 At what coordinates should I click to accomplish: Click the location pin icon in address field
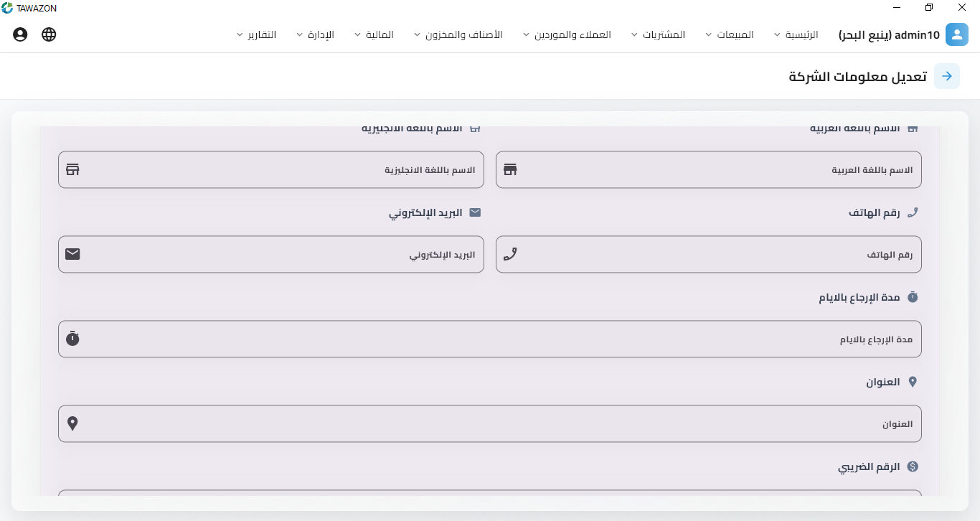(72, 423)
